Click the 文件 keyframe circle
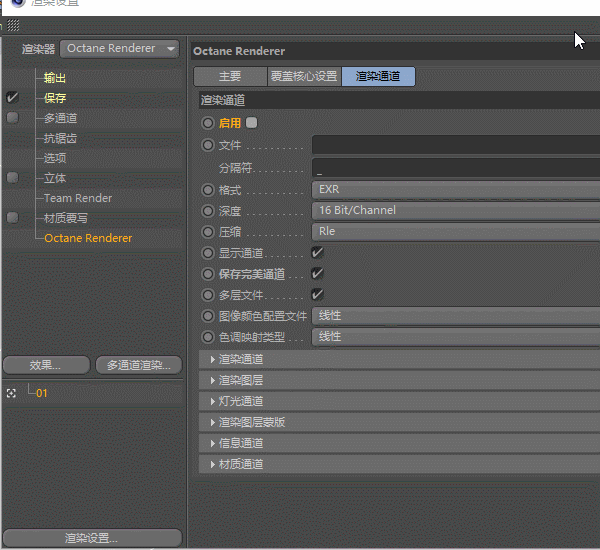 pyautogui.click(x=208, y=145)
